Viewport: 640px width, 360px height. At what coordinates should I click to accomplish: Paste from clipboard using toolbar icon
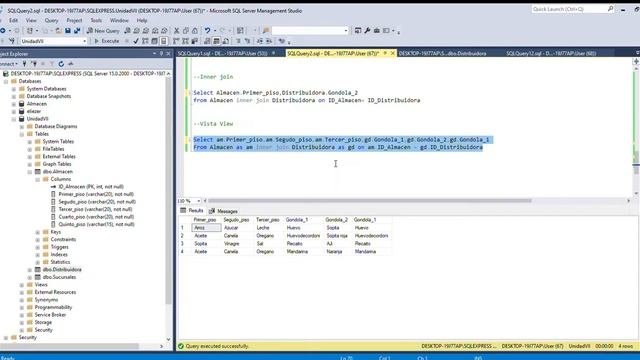[195, 31]
